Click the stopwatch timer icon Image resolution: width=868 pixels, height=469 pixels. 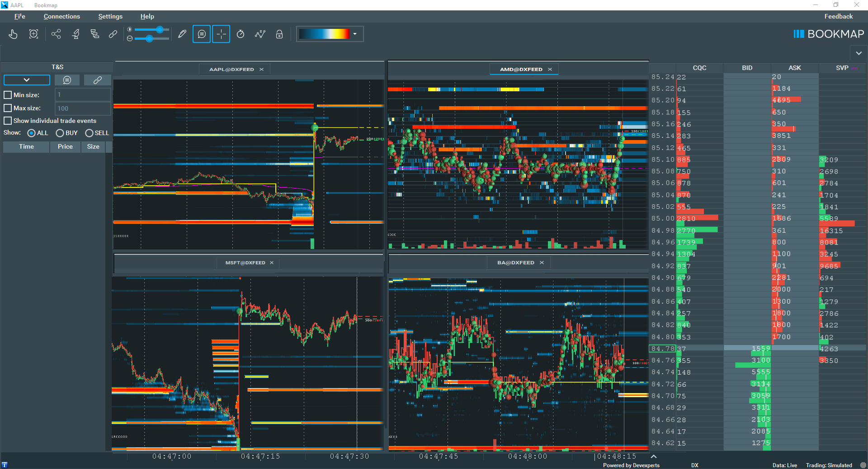pos(241,34)
